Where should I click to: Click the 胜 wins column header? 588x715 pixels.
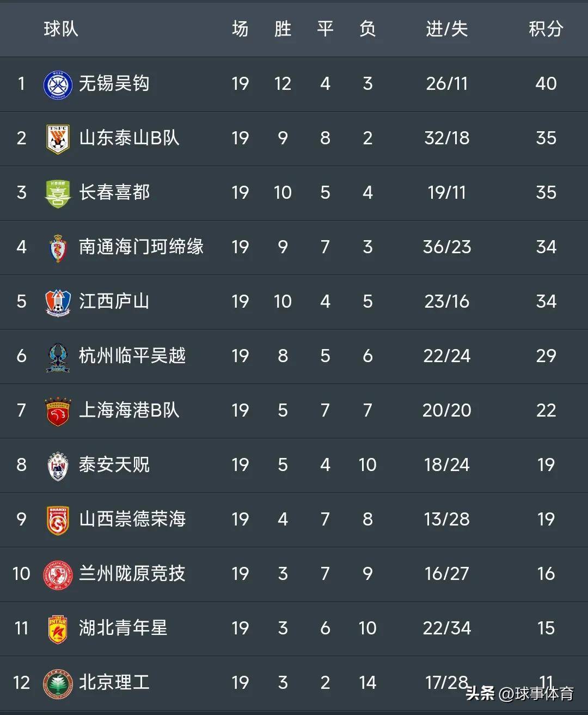(x=283, y=28)
